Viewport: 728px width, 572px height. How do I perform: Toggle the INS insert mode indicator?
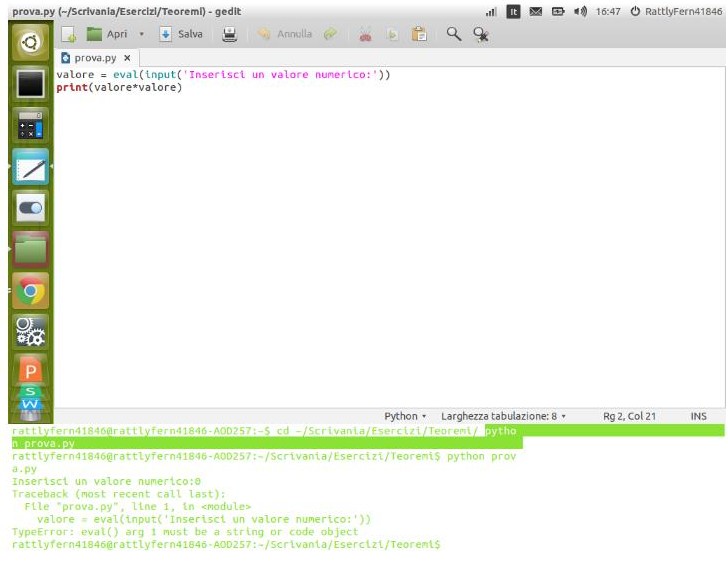(x=698, y=416)
